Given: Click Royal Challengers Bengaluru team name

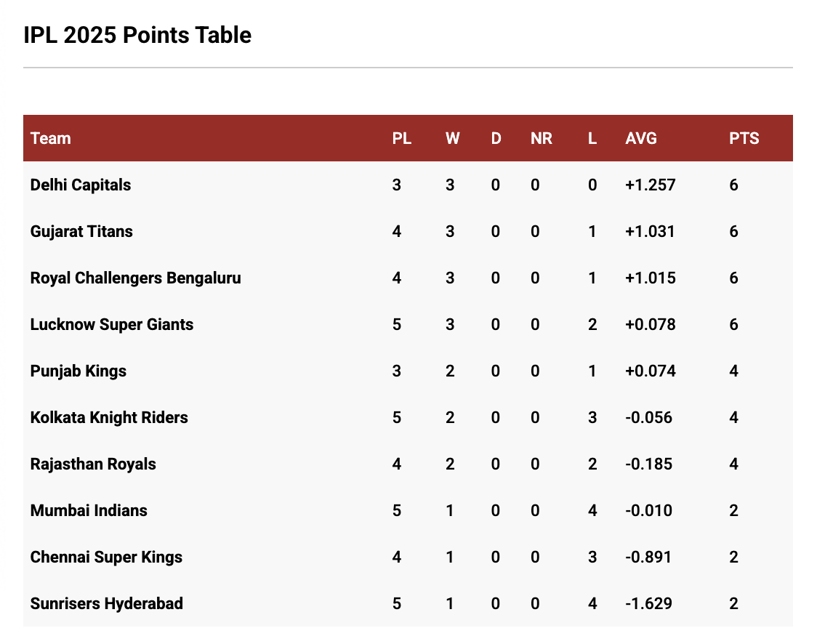Looking at the screenshot, I should click(x=136, y=278).
